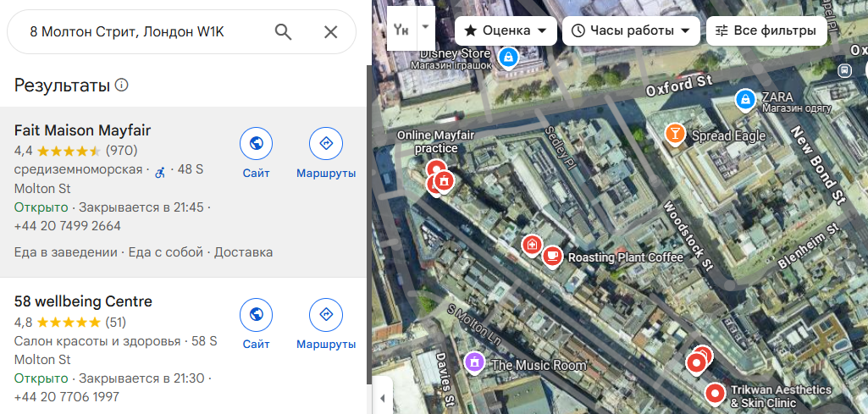Open Все фильтры all filters

coord(766,30)
